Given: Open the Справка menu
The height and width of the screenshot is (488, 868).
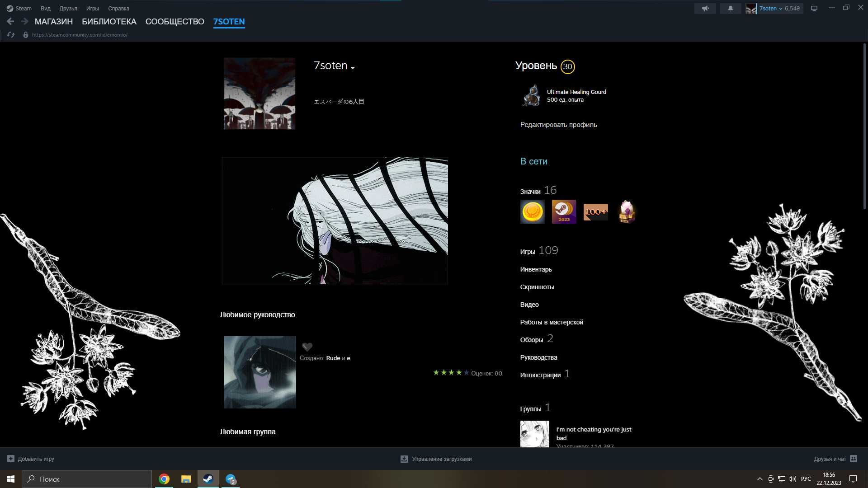Looking at the screenshot, I should (118, 8).
